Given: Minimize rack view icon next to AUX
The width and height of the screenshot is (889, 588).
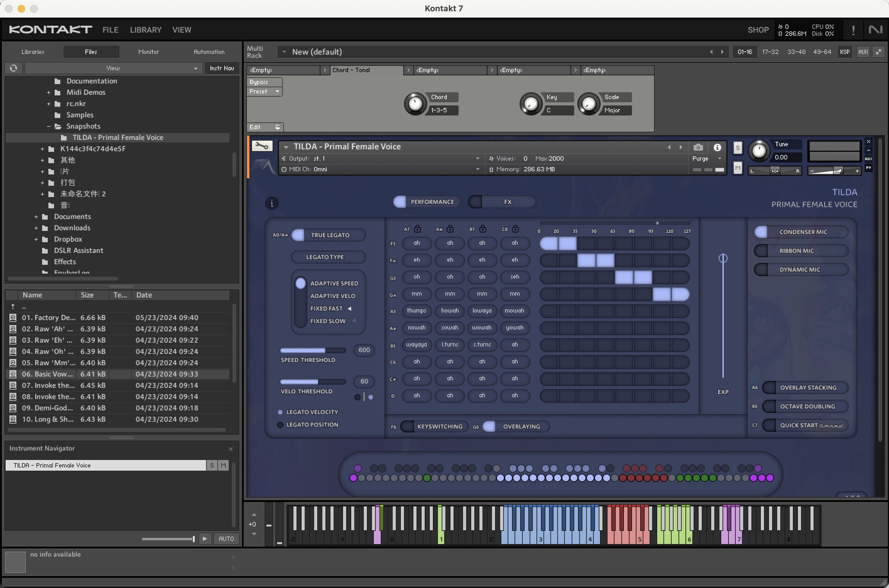Looking at the screenshot, I should click(x=878, y=52).
